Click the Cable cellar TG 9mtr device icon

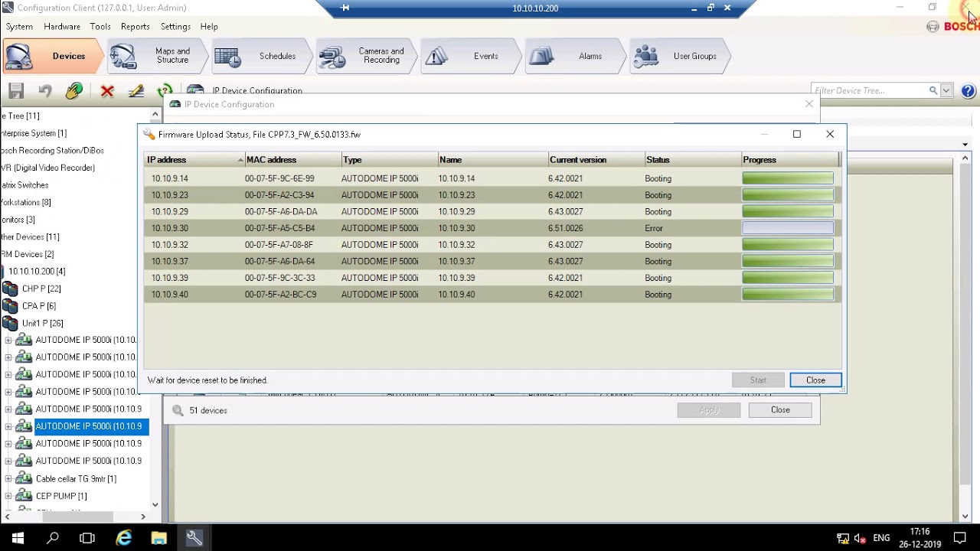[x=24, y=478]
